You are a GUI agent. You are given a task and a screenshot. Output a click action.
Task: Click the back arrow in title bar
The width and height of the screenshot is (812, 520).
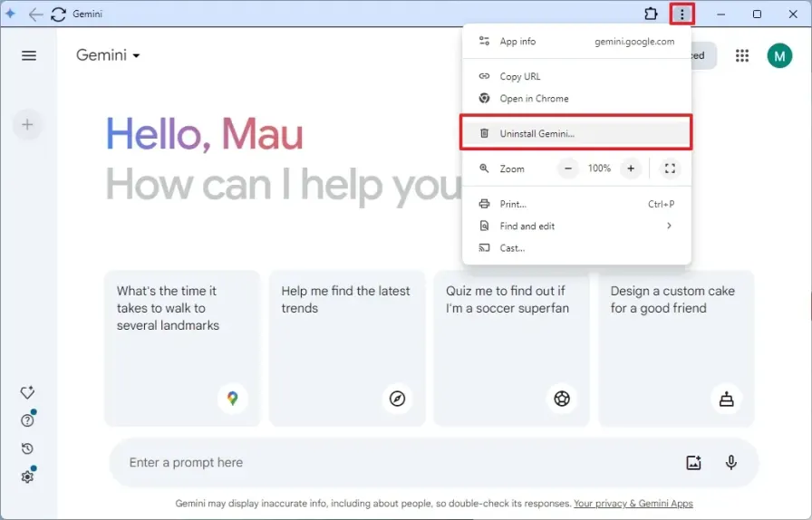pos(35,14)
